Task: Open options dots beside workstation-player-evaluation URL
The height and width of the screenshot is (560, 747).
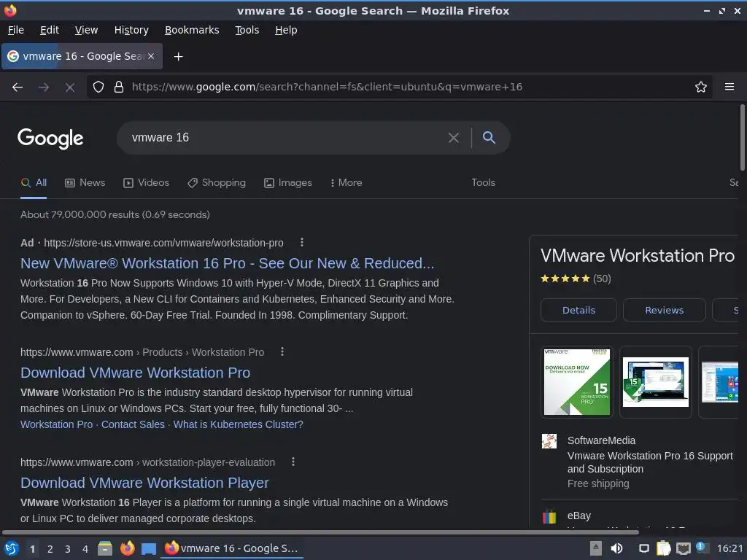Action: tap(293, 462)
